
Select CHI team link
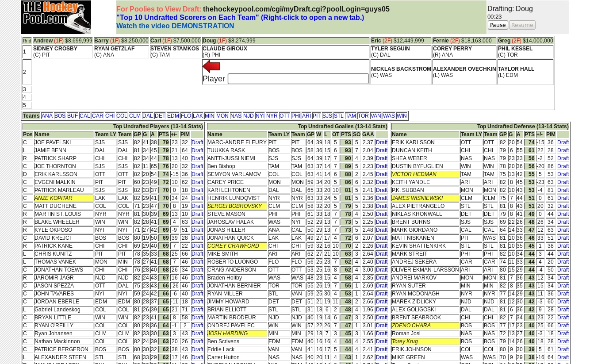[x=110, y=116]
